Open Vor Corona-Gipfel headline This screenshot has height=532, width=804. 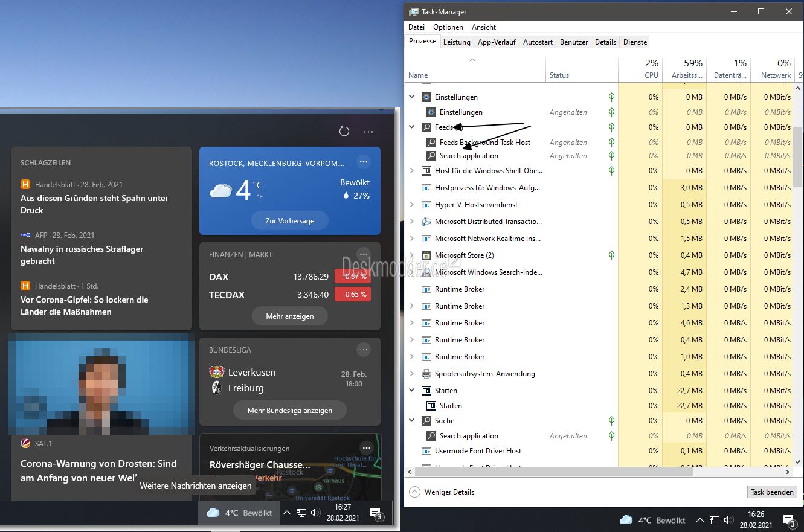pos(84,306)
